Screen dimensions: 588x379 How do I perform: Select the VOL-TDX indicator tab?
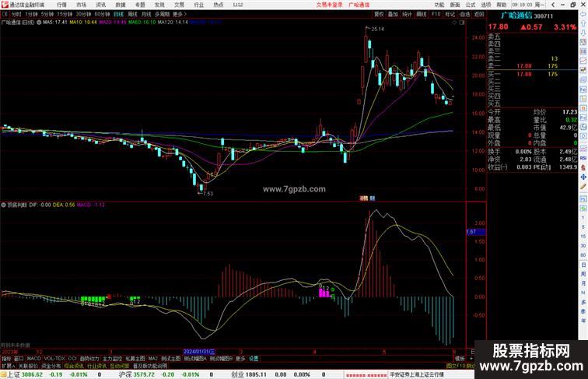tap(54, 359)
